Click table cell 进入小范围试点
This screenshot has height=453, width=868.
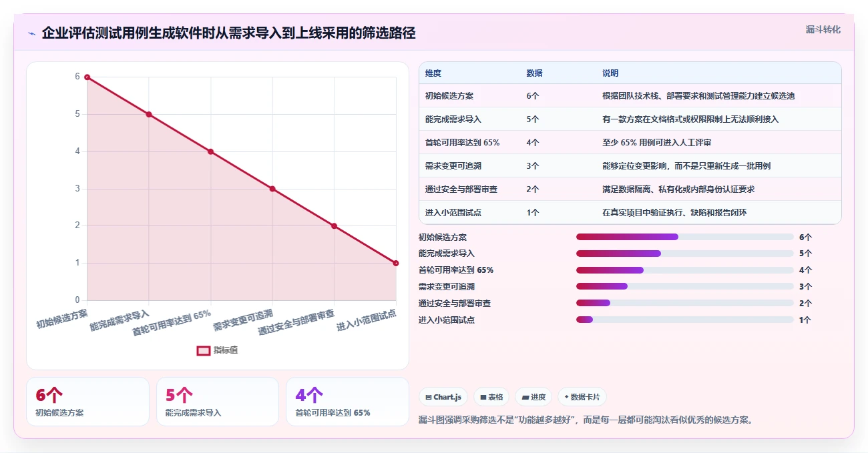(453, 213)
